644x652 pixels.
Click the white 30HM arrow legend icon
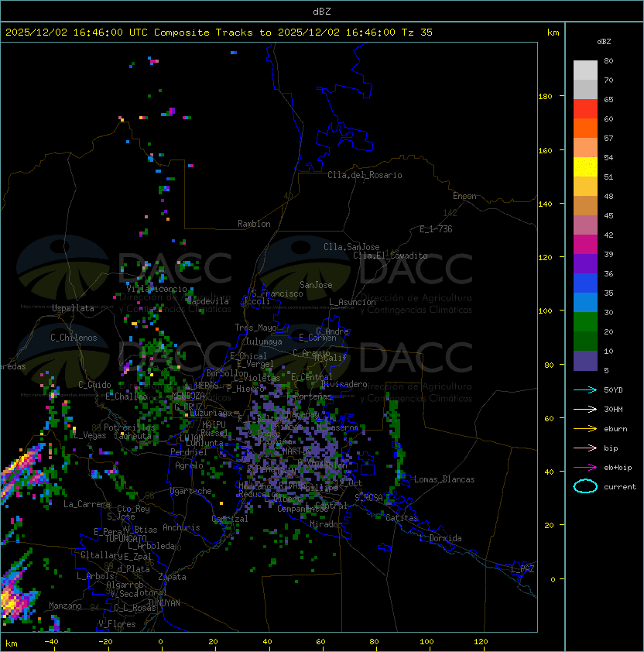pyautogui.click(x=585, y=409)
